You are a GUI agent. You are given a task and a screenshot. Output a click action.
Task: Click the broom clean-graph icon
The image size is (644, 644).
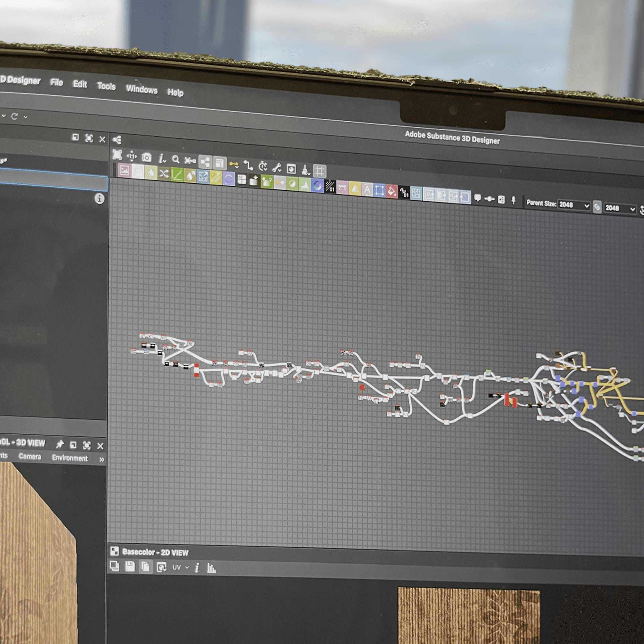click(305, 170)
